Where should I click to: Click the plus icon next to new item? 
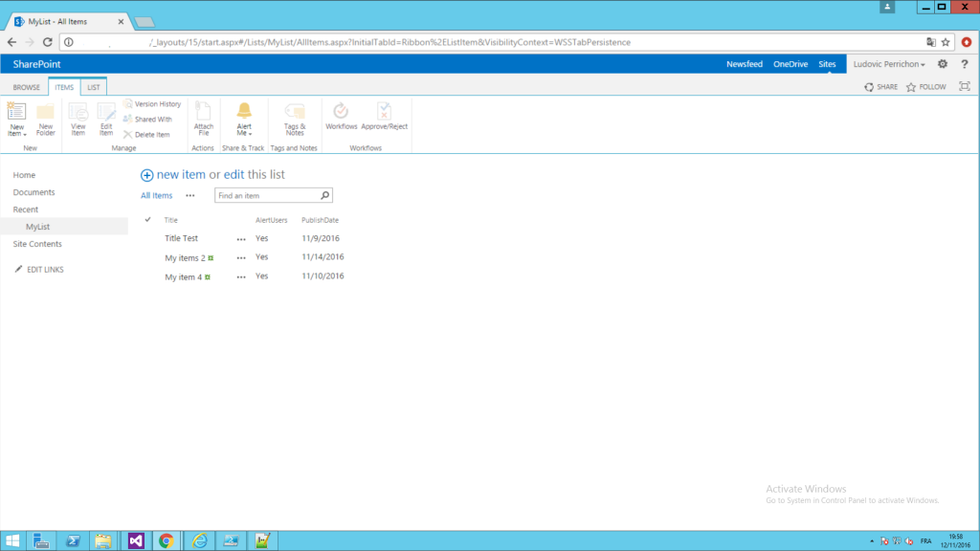pos(146,176)
